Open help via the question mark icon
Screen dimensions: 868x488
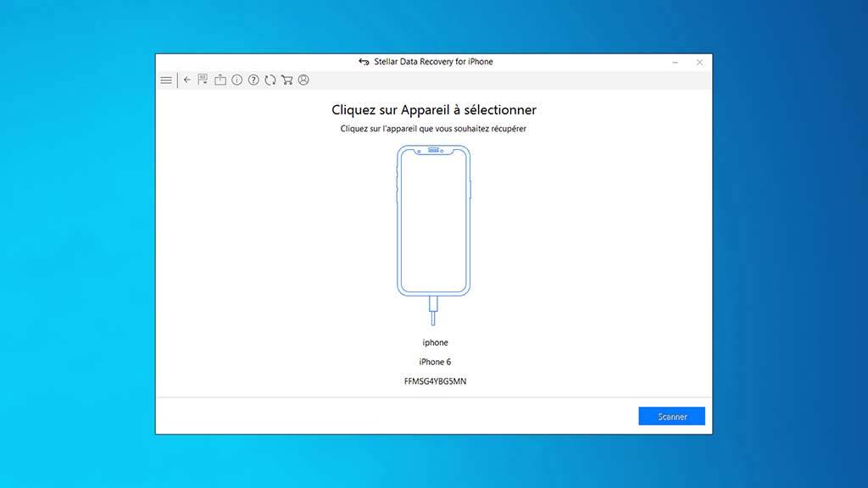pos(253,80)
